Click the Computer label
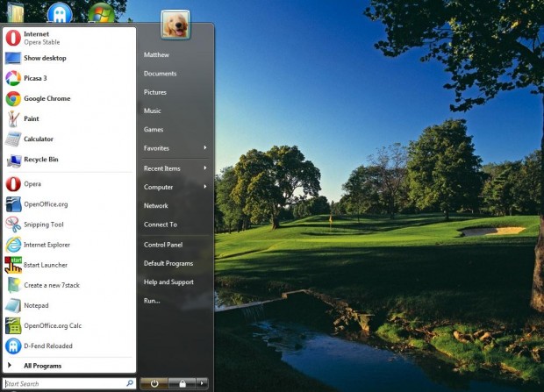 pos(158,187)
